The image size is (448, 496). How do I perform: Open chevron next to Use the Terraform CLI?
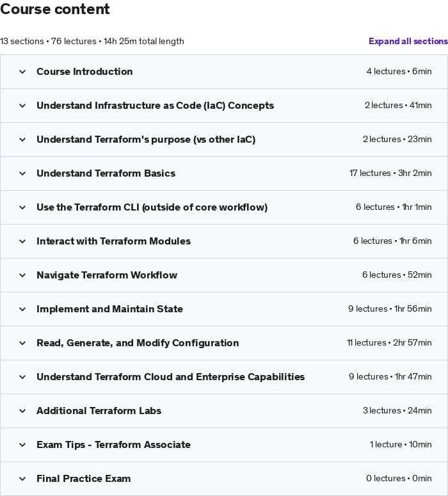[22, 207]
